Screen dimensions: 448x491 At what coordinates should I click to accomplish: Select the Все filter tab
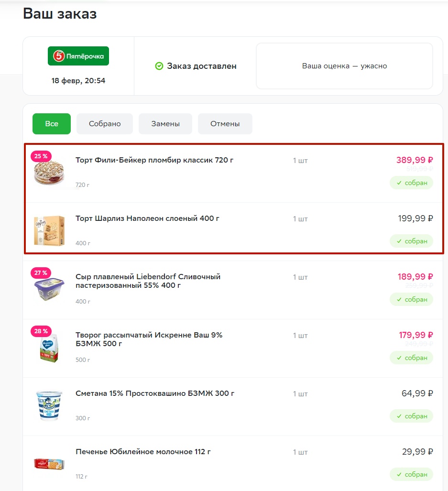[52, 124]
